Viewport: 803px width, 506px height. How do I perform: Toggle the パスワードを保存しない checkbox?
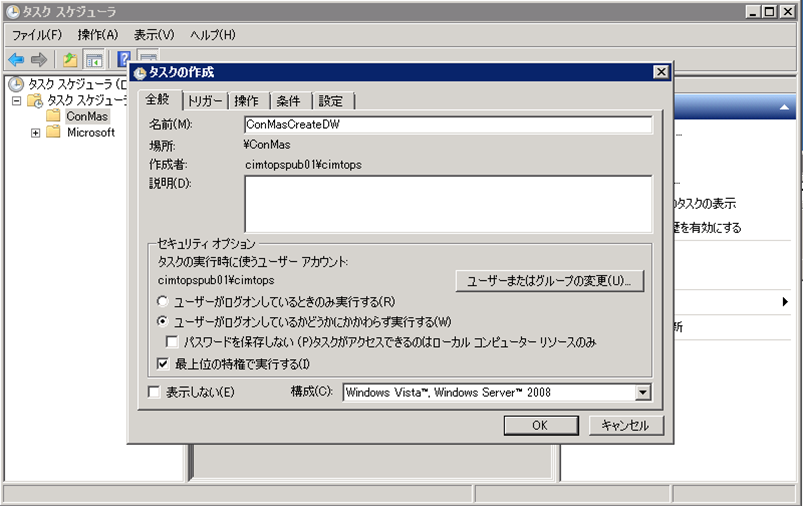[172, 343]
